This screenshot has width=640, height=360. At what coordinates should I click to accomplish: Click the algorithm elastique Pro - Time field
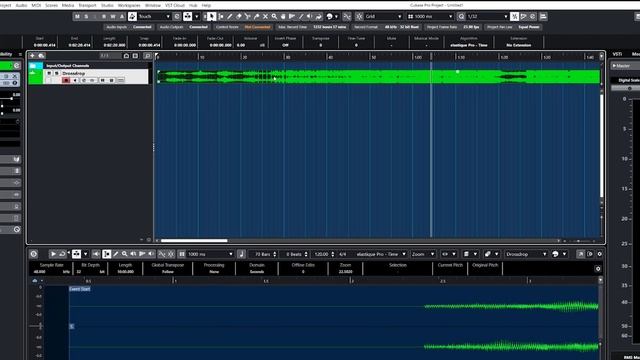[x=469, y=45]
